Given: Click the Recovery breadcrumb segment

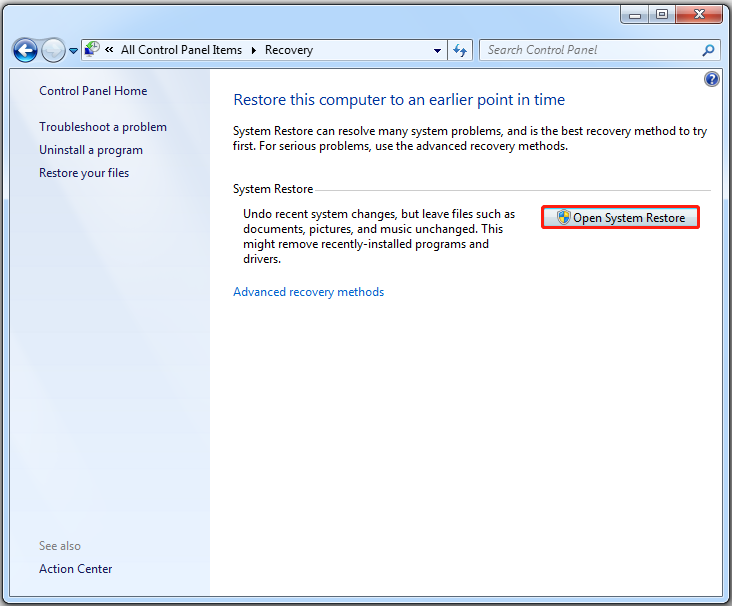Looking at the screenshot, I should pyautogui.click(x=289, y=50).
